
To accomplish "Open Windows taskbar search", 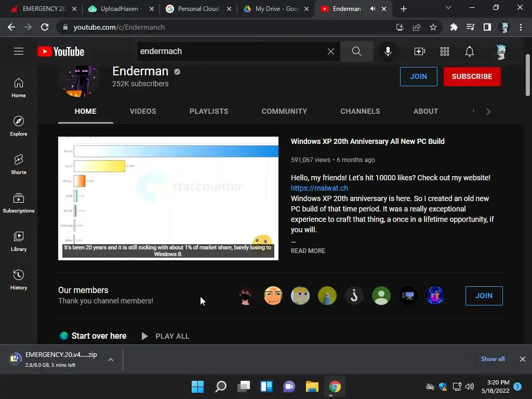I will 220,387.
